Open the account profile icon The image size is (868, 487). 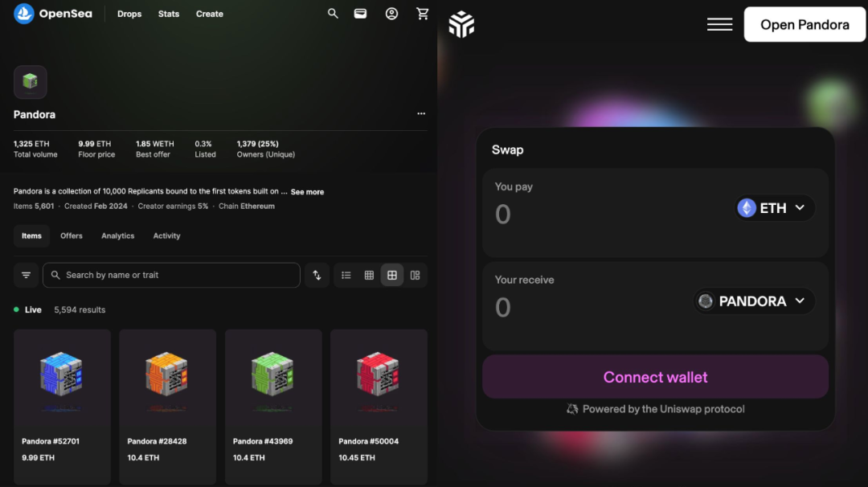tap(391, 14)
